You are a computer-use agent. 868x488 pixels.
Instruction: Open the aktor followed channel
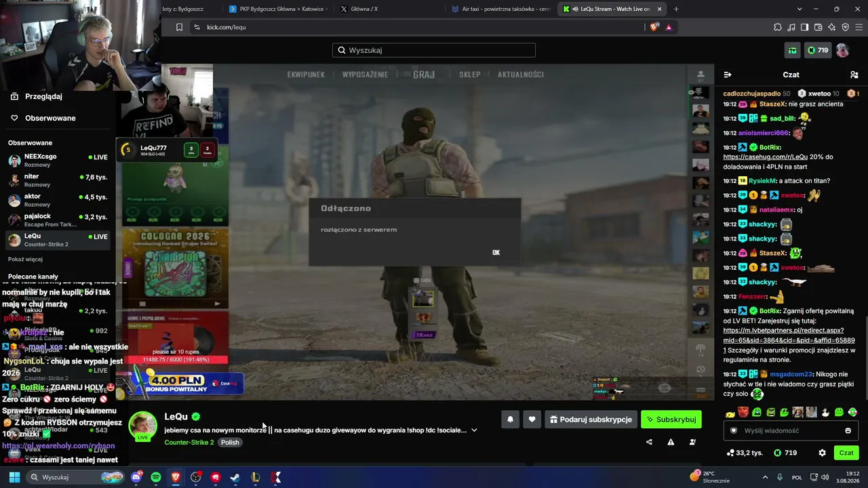(58, 200)
